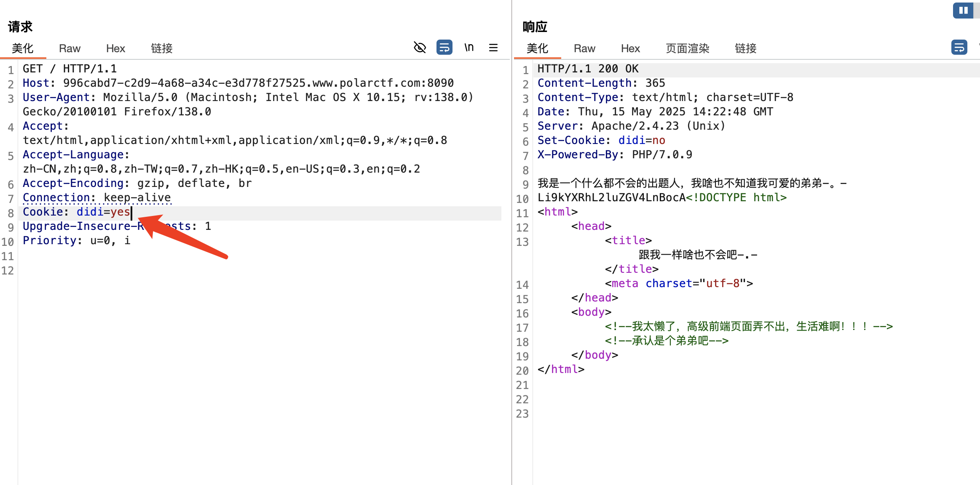Open request 链接 tab

[x=162, y=48]
